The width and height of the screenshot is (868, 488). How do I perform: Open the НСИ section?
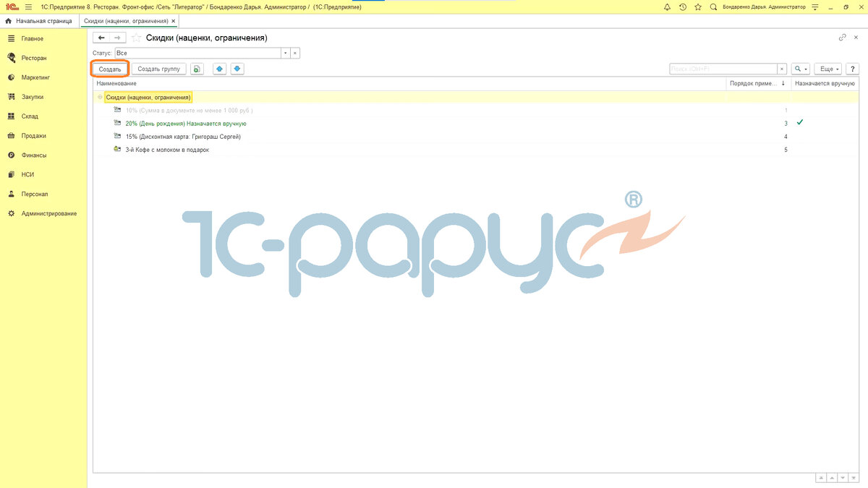tap(28, 175)
